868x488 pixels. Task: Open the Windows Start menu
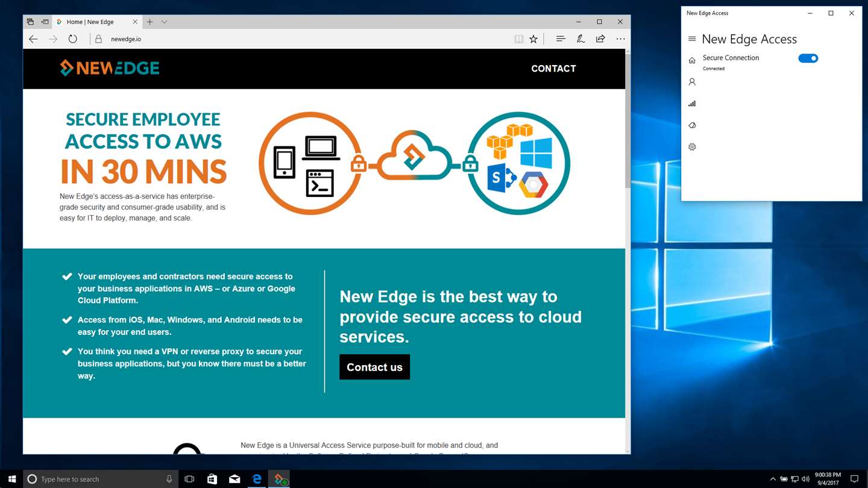click(11, 479)
